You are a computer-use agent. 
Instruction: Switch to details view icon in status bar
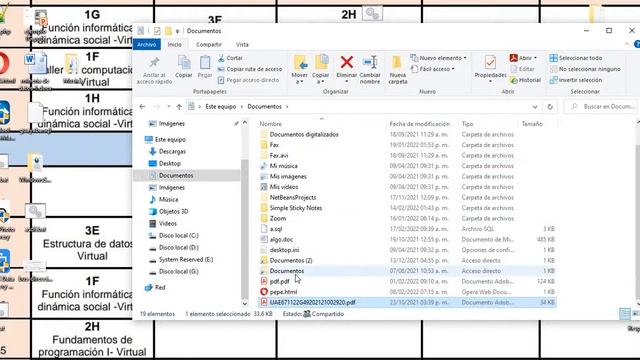625,314
